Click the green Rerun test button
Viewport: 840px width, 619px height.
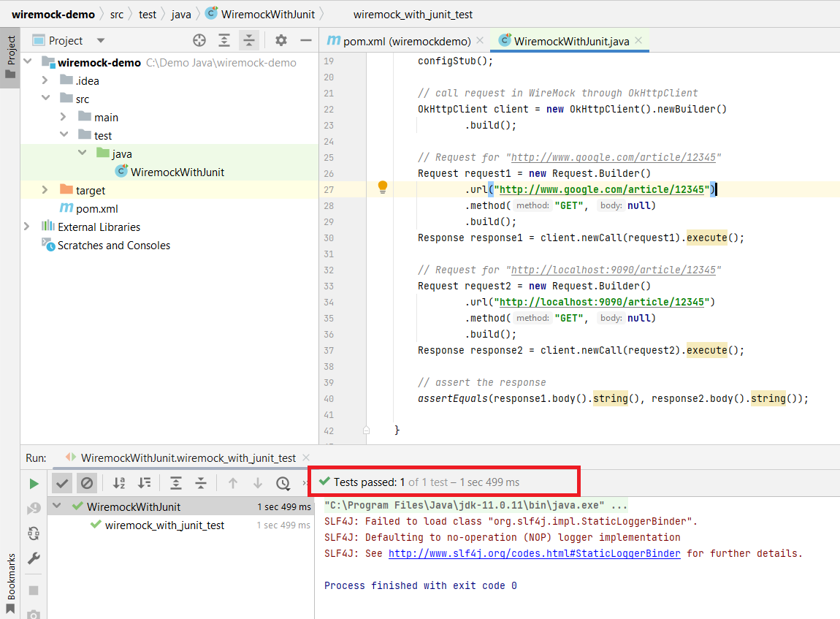tap(34, 484)
